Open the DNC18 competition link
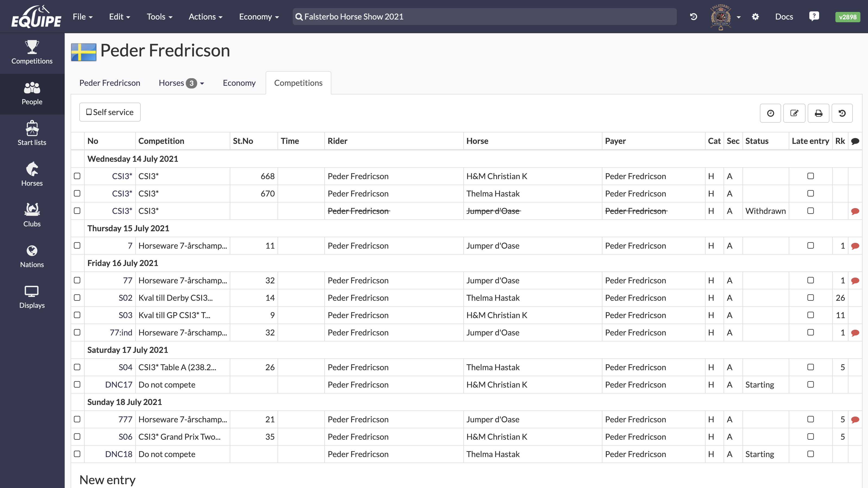This screenshot has width=868, height=488. (x=119, y=454)
